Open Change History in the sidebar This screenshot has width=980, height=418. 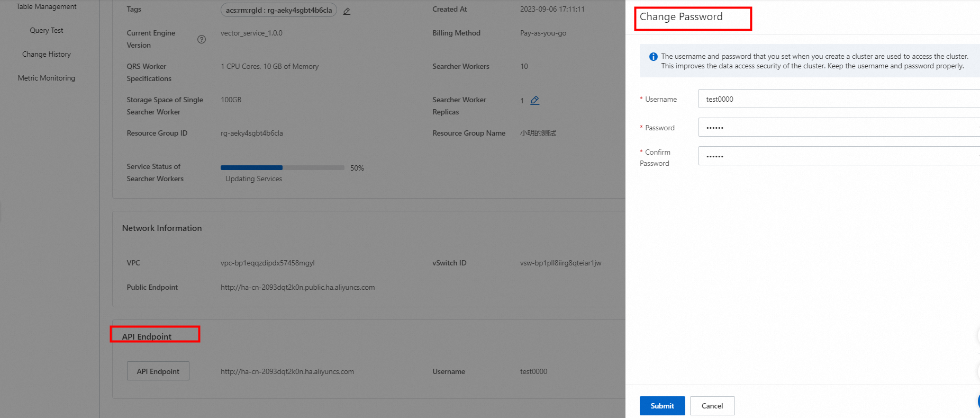(47, 55)
